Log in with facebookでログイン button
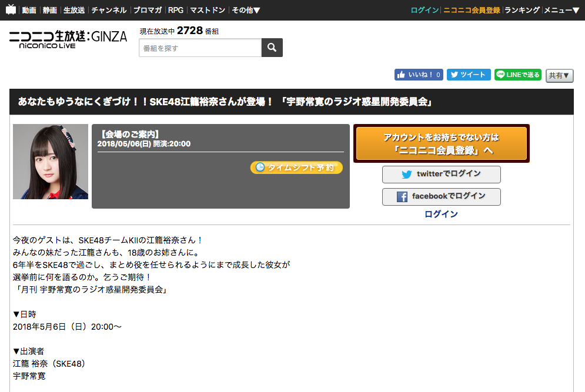The width and height of the screenshot is (585, 392). (x=442, y=196)
